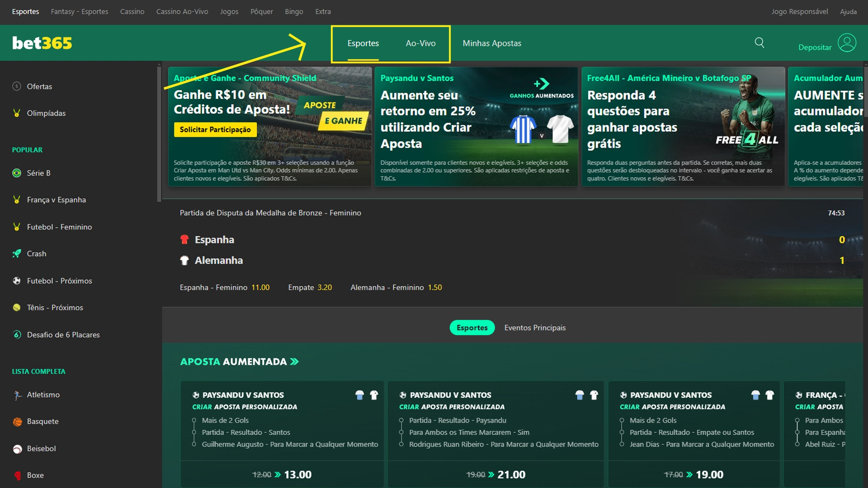
Task: Click the Aposta Aumentada double-arrow icon
Action: pos(295,361)
